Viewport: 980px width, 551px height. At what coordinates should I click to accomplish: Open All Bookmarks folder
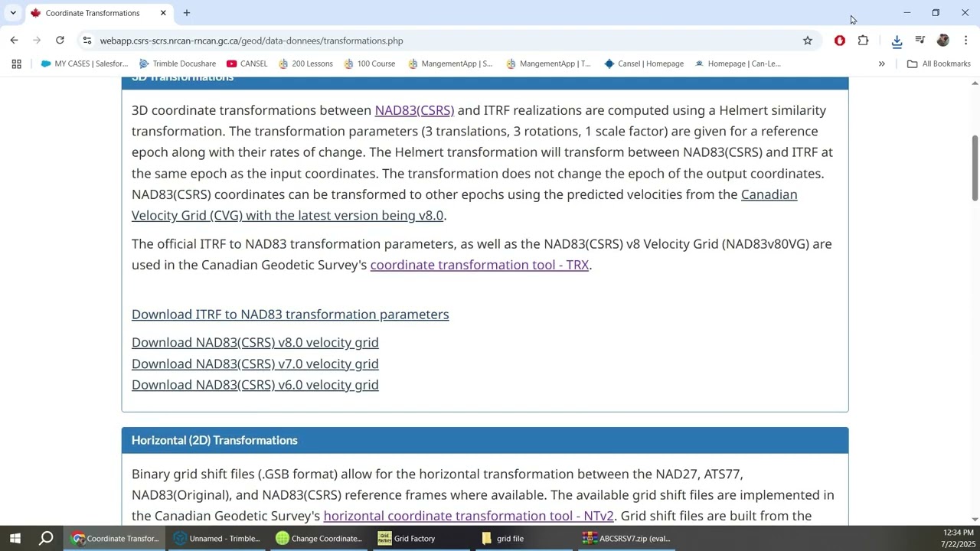(x=939, y=64)
